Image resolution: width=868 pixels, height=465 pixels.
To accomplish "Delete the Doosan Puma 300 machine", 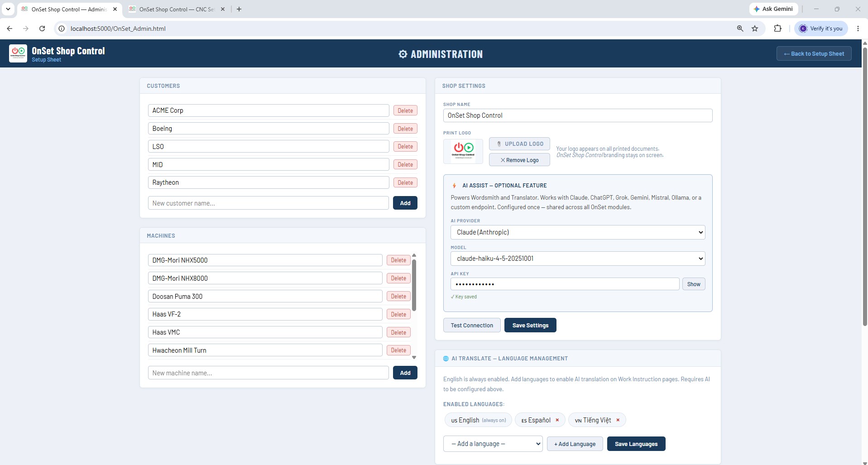I will [x=398, y=296].
